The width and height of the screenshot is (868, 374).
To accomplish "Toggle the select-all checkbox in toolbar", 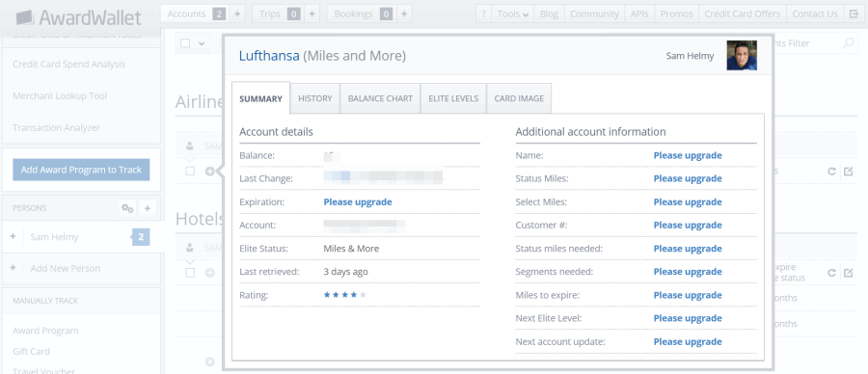I will pos(185,43).
